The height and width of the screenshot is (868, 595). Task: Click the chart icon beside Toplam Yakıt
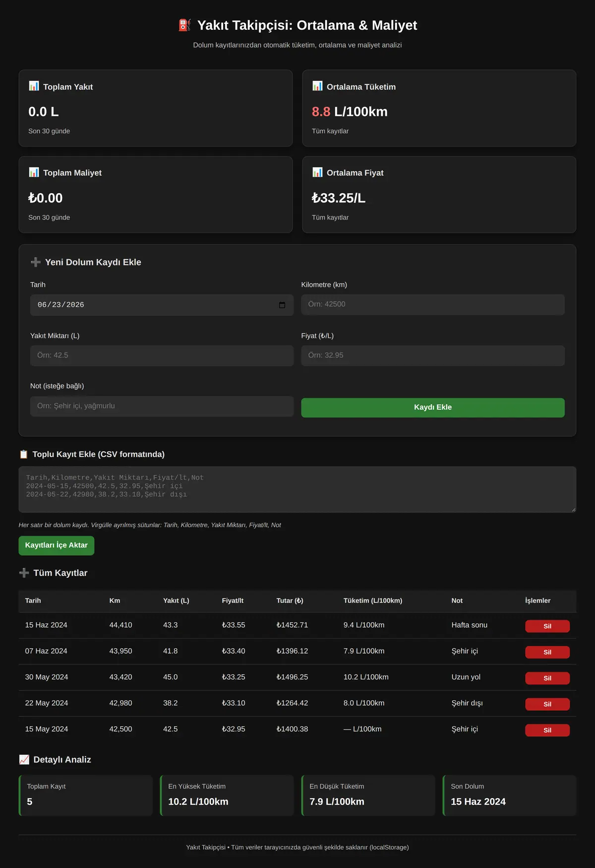click(34, 86)
